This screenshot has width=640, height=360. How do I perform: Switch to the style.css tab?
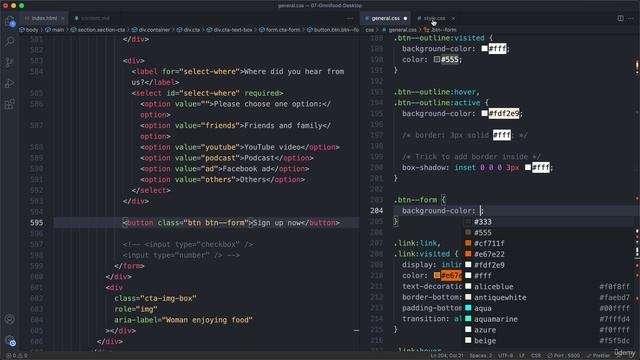435,18
